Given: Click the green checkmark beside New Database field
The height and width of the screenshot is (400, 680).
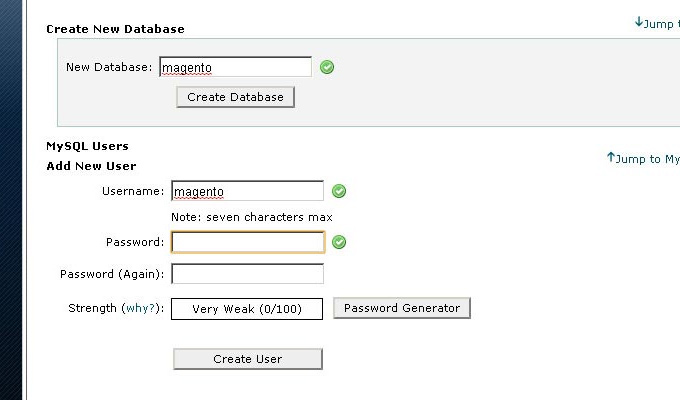Looking at the screenshot, I should coord(327,67).
